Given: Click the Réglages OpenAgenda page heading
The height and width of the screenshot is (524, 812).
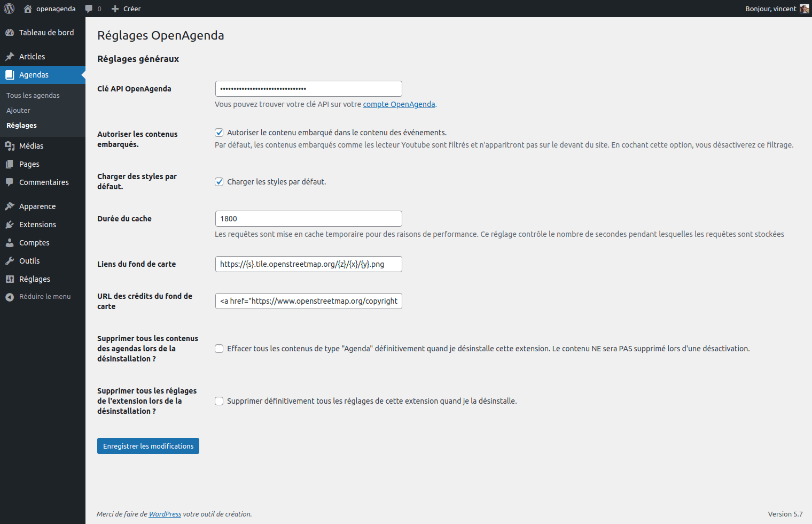Looking at the screenshot, I should (161, 35).
